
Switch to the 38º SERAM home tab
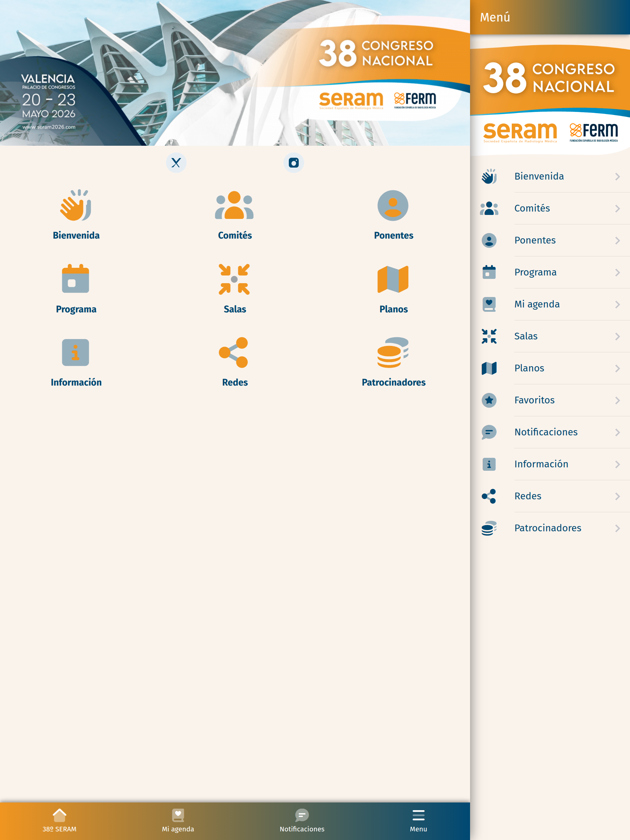(x=59, y=821)
